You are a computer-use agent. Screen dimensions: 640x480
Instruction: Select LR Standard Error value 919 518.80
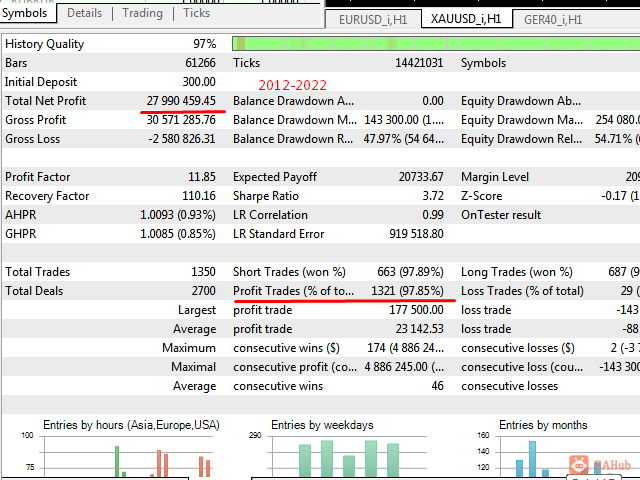(416, 234)
